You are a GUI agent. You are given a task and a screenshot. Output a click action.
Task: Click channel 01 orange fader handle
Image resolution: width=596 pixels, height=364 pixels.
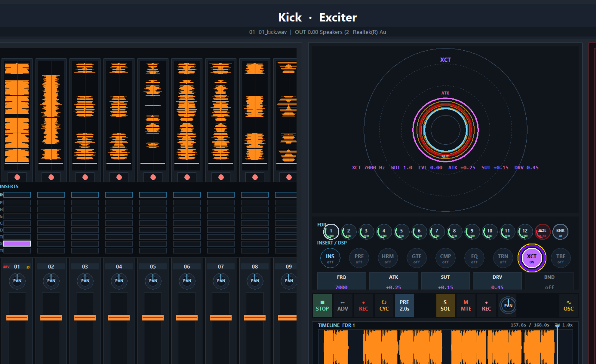[17, 318]
